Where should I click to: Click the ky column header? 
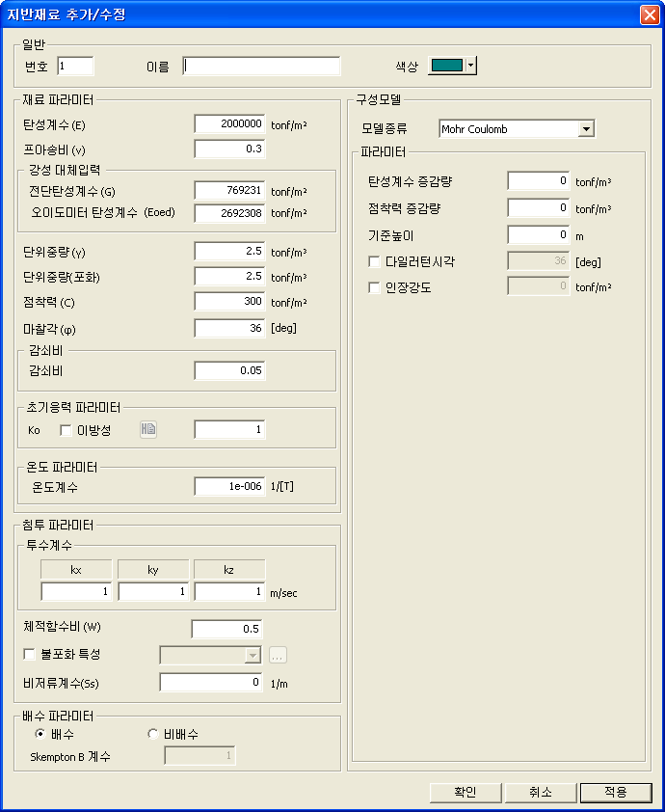[x=153, y=570]
